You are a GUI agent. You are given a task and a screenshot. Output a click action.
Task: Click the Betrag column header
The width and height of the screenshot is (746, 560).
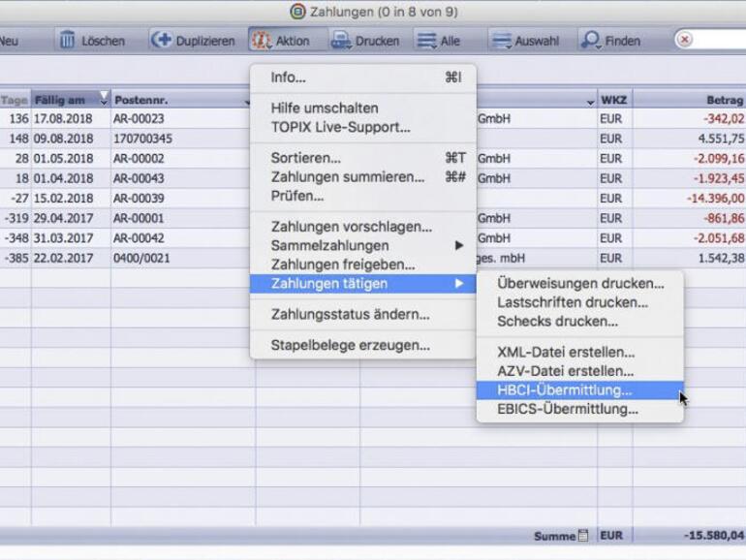point(690,100)
